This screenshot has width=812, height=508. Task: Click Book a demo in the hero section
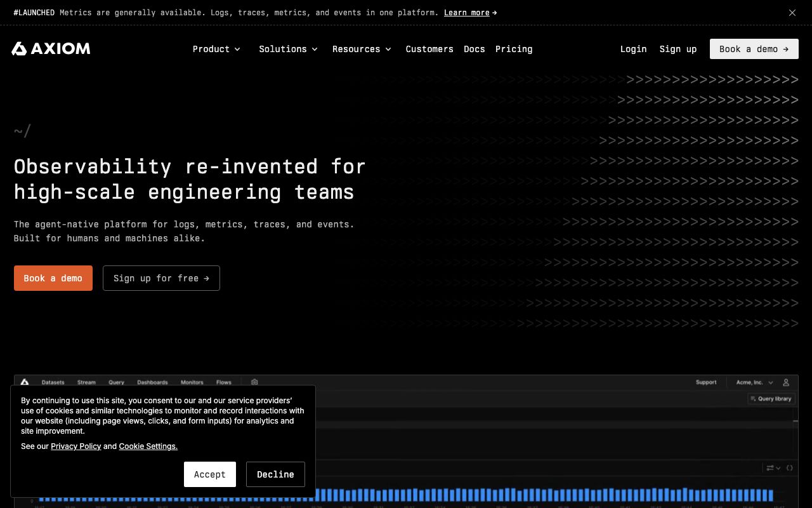(x=53, y=278)
